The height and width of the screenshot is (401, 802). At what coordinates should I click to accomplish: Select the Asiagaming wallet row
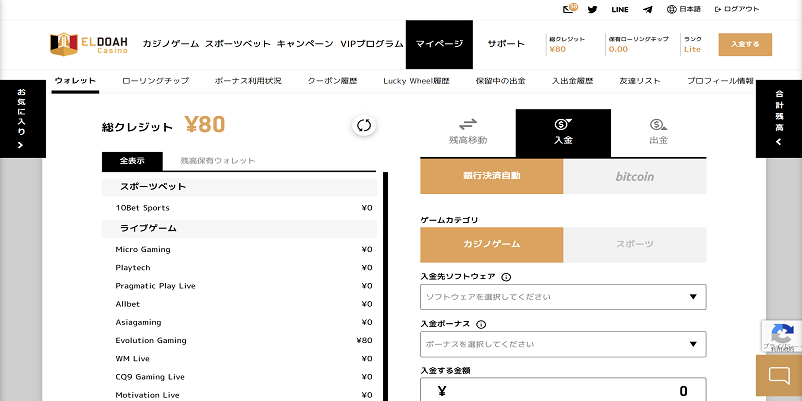pyautogui.click(x=239, y=322)
